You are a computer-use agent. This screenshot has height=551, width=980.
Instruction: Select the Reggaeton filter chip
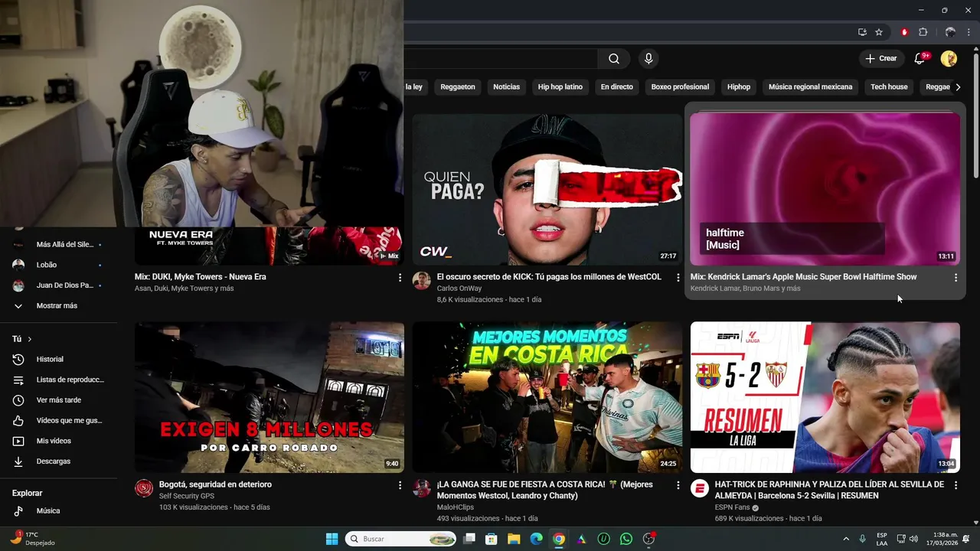point(458,87)
